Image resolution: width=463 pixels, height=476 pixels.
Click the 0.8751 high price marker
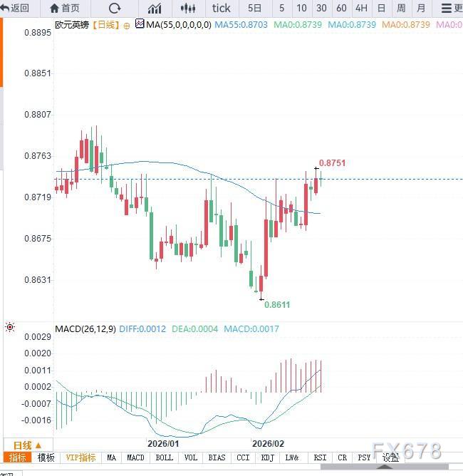point(332,163)
